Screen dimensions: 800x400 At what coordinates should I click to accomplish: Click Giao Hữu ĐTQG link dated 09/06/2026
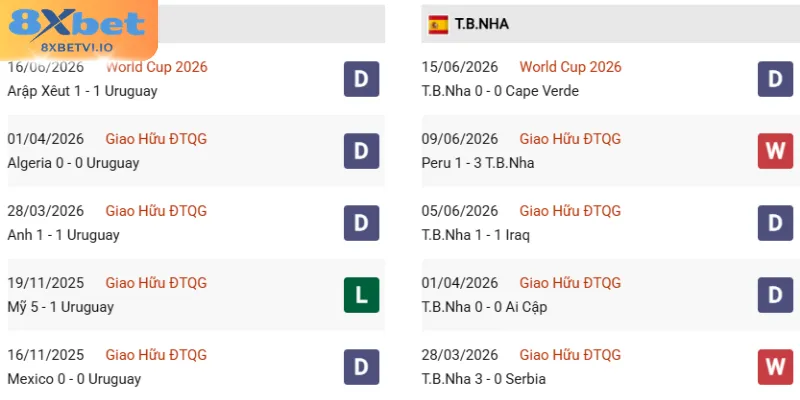[x=570, y=139]
